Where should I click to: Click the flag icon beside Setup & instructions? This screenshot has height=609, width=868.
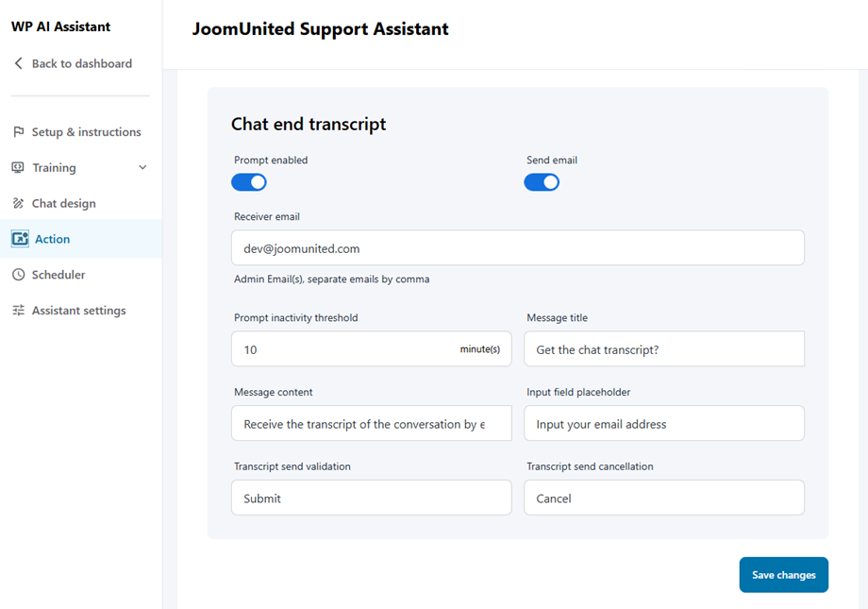tap(19, 132)
